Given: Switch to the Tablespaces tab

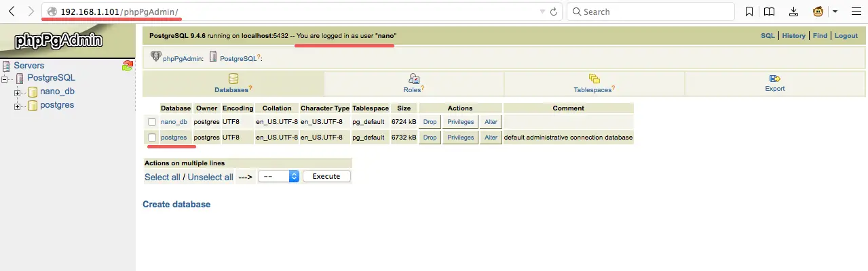Looking at the screenshot, I should click(x=595, y=83).
